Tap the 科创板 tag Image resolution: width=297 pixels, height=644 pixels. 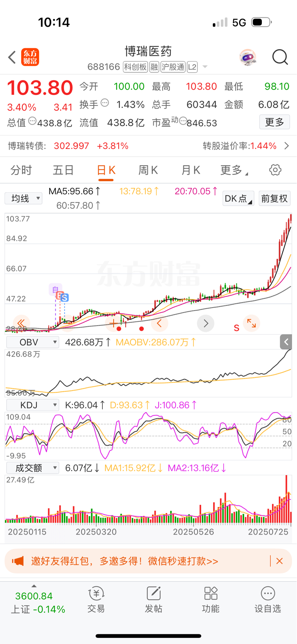135,67
